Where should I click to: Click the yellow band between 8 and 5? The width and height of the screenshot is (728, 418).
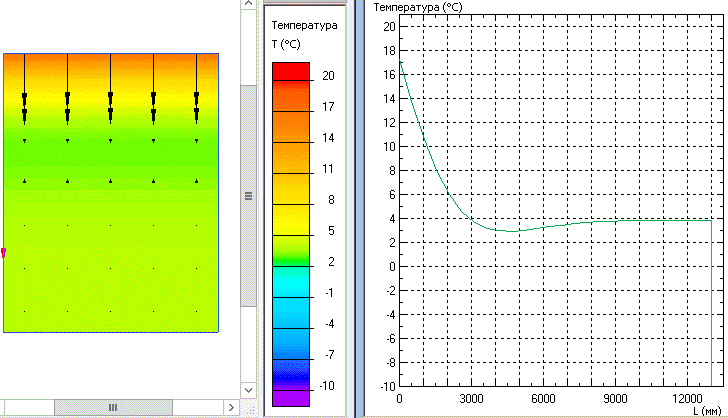291,220
